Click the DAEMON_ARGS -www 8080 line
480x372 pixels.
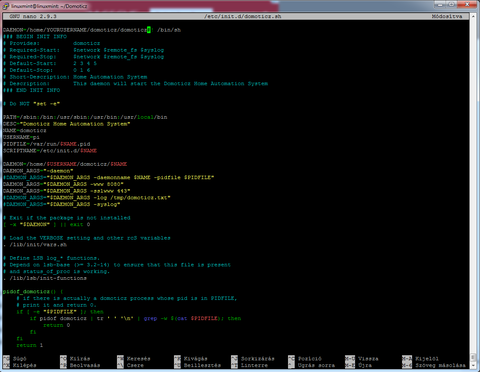63,184
